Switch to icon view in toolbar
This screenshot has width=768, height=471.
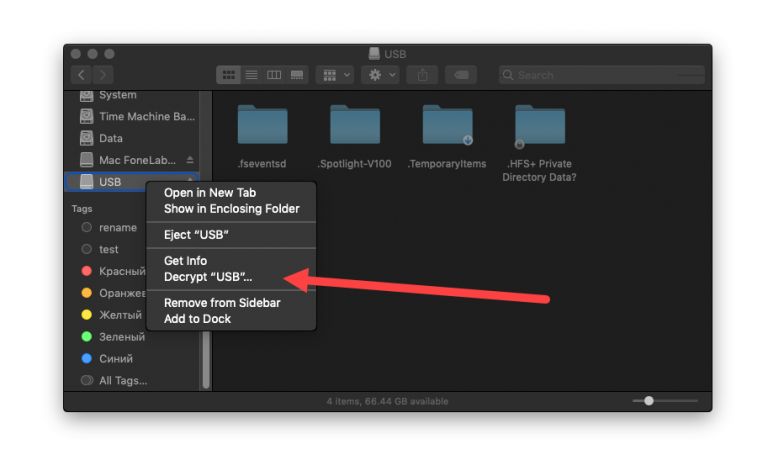[229, 75]
